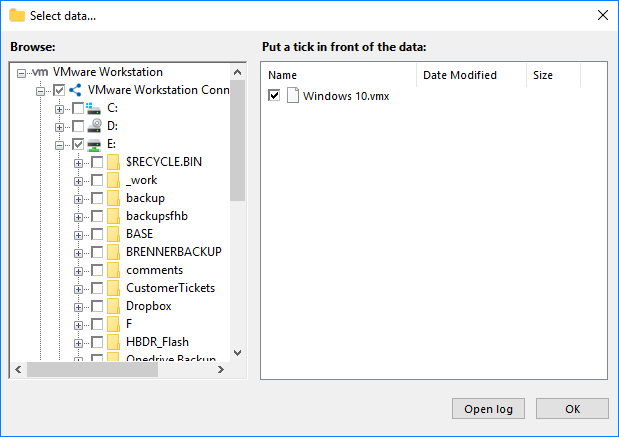Collapse the VMware Workstation Connection node
Image resolution: width=619 pixels, height=437 pixels.
click(40, 91)
